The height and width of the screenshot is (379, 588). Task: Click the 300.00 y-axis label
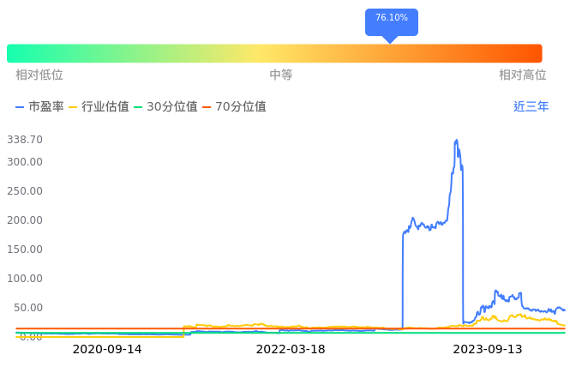[x=24, y=162]
